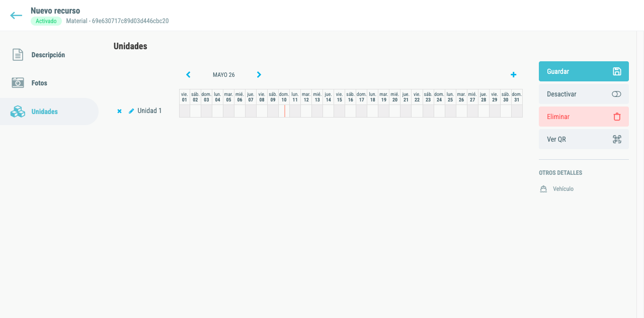This screenshot has width=644, height=318.
Task: Click the Fotos camera icon
Action: pos(18,83)
